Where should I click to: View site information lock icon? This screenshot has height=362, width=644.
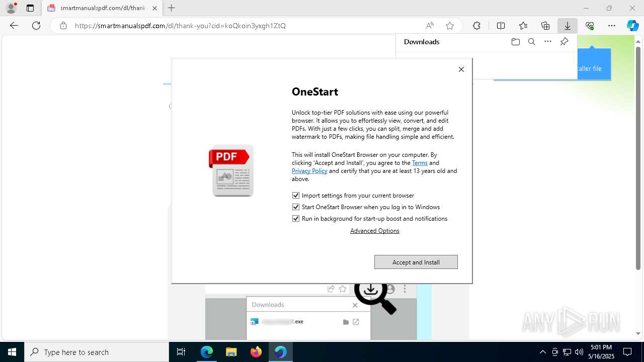pos(63,26)
